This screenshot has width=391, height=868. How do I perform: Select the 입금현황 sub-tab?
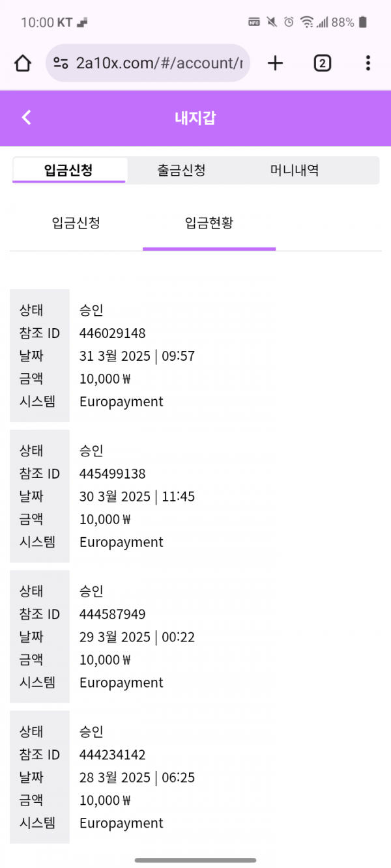(x=209, y=223)
